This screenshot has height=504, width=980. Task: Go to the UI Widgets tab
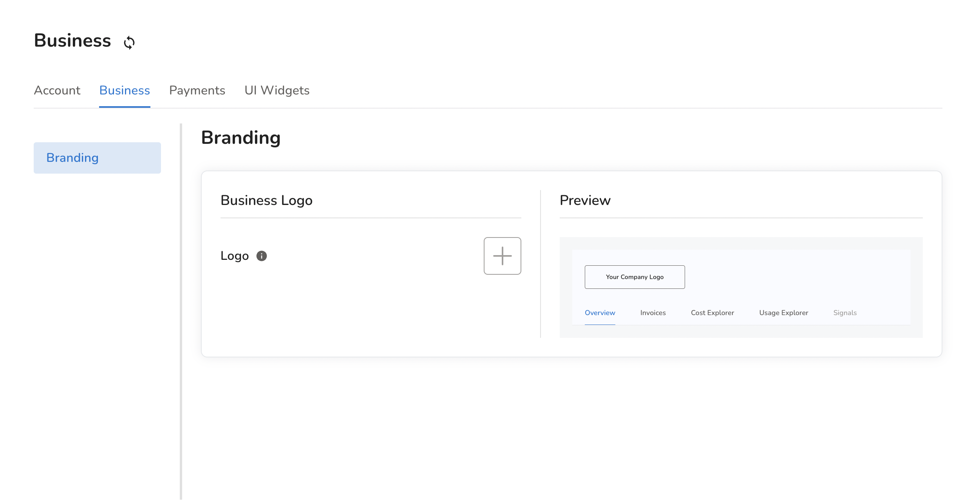[277, 91]
